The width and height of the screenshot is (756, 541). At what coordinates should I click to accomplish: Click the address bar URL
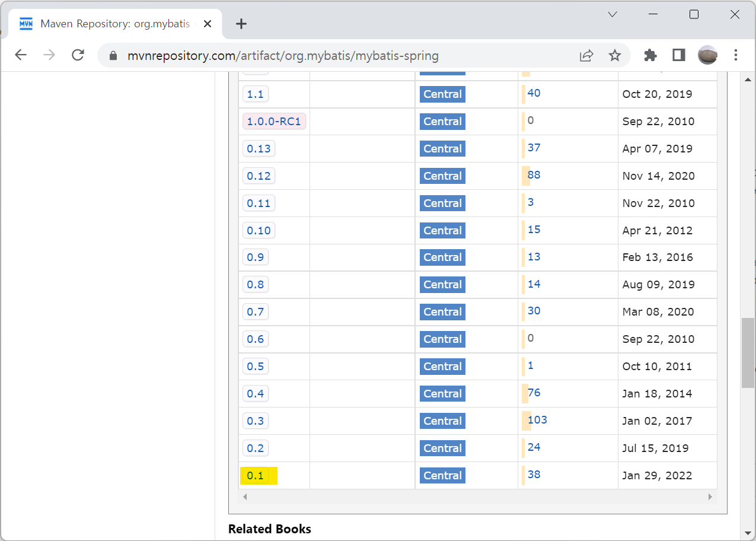(283, 56)
